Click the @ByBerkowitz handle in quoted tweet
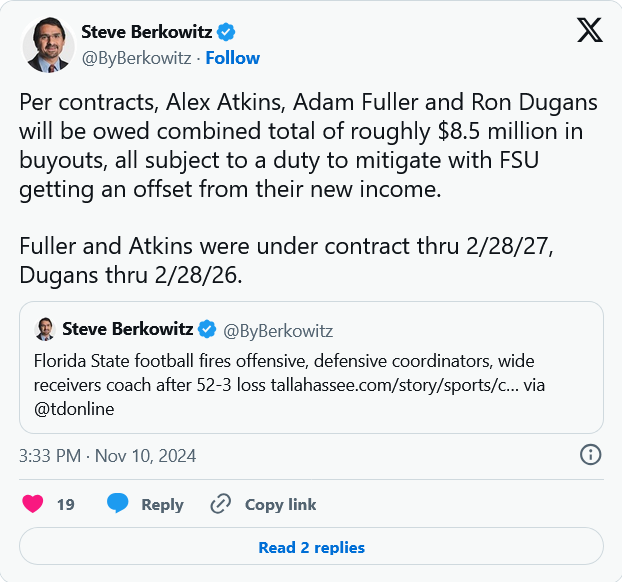 279,330
